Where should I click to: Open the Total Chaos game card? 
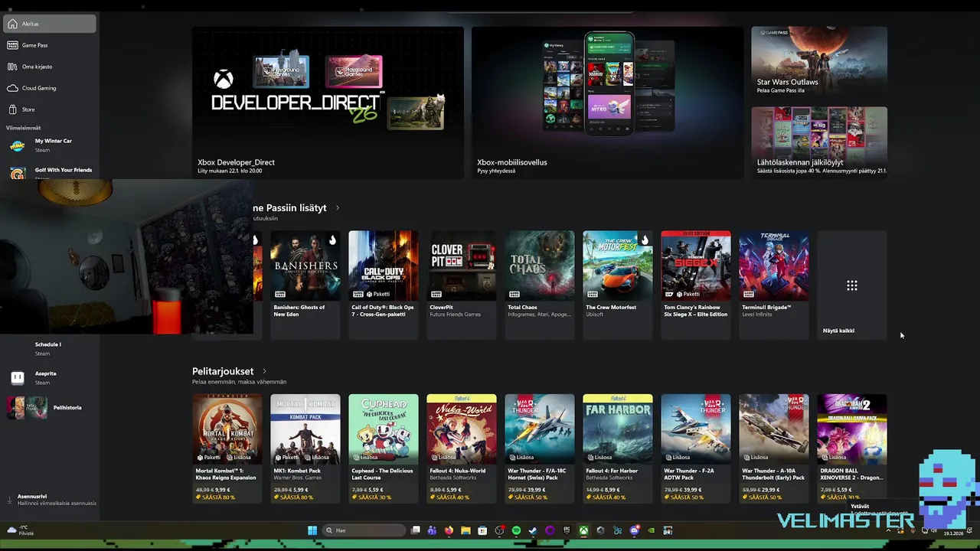539,285
